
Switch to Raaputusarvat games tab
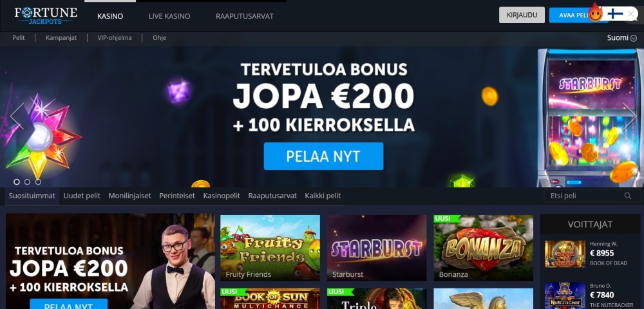click(272, 196)
